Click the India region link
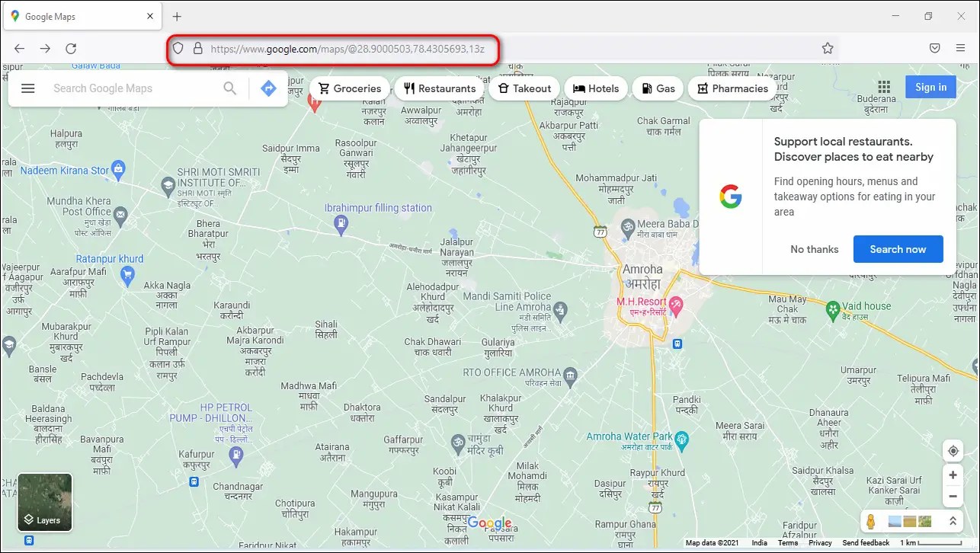Screen dimensions: 980x553 (760, 543)
